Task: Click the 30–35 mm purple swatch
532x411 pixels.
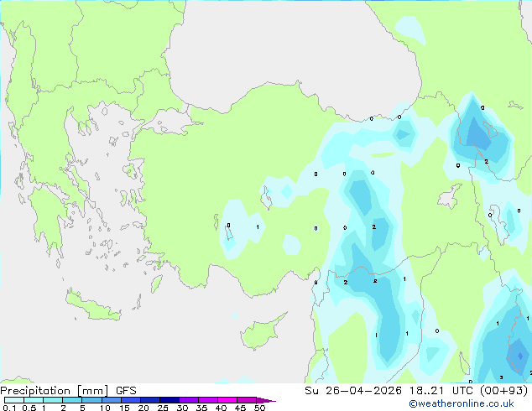Action: 188,400
